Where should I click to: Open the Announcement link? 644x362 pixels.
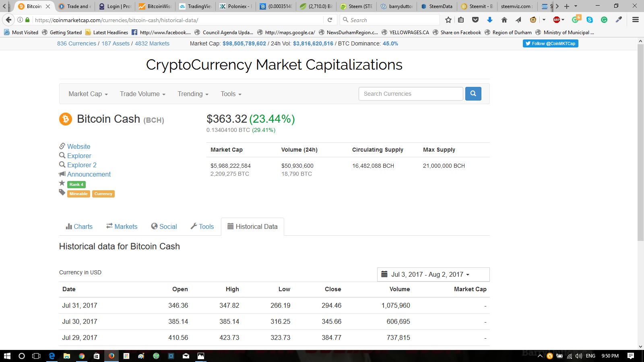89,174
